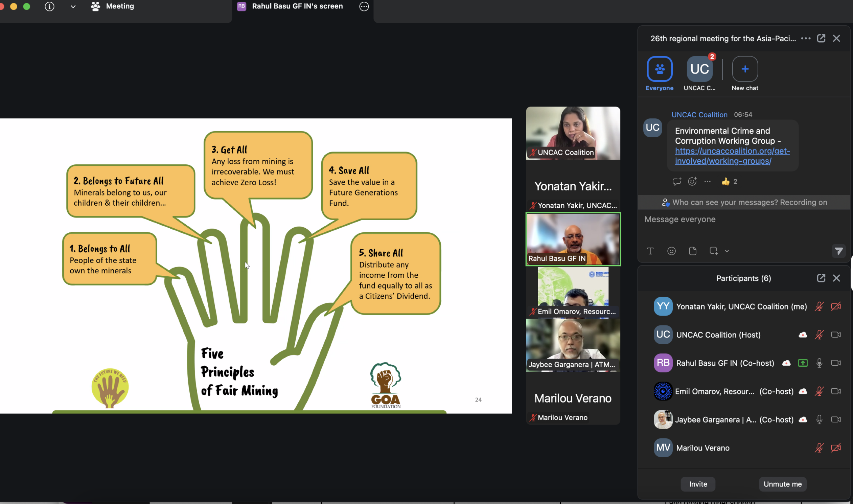Open the uncaccoalition.org working-groups link
This screenshot has height=504, width=853.
click(733, 156)
